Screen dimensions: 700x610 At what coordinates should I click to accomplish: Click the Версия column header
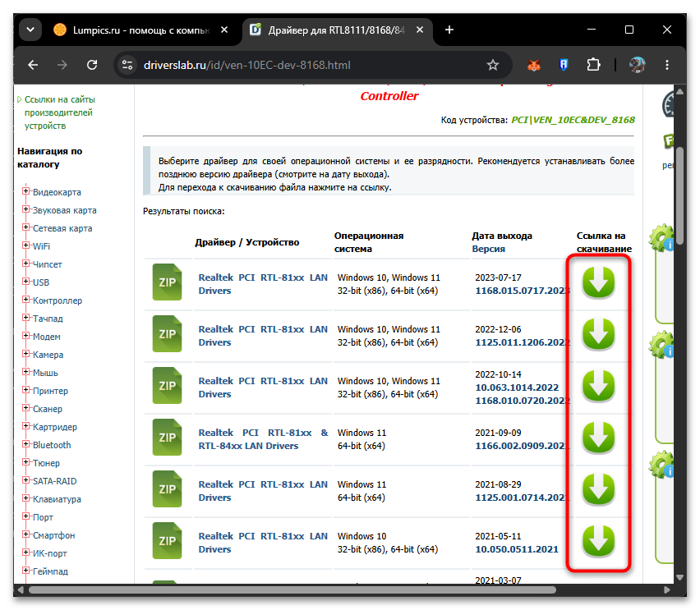point(488,249)
